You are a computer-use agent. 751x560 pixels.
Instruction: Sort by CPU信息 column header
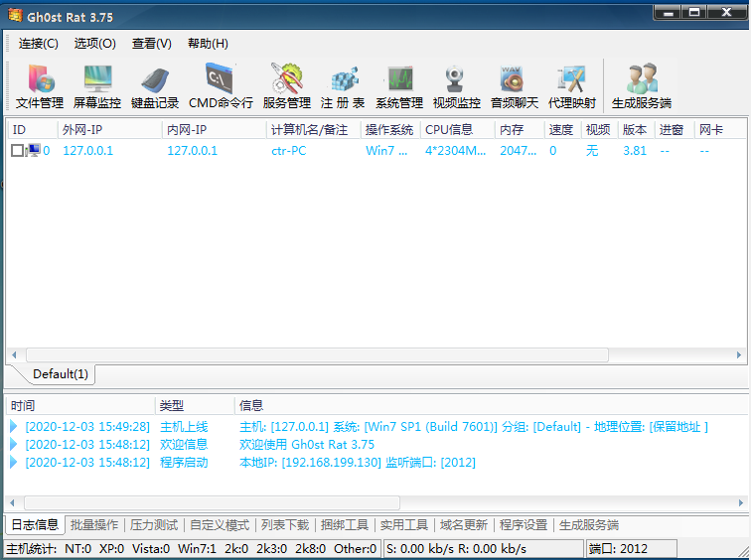(x=457, y=130)
